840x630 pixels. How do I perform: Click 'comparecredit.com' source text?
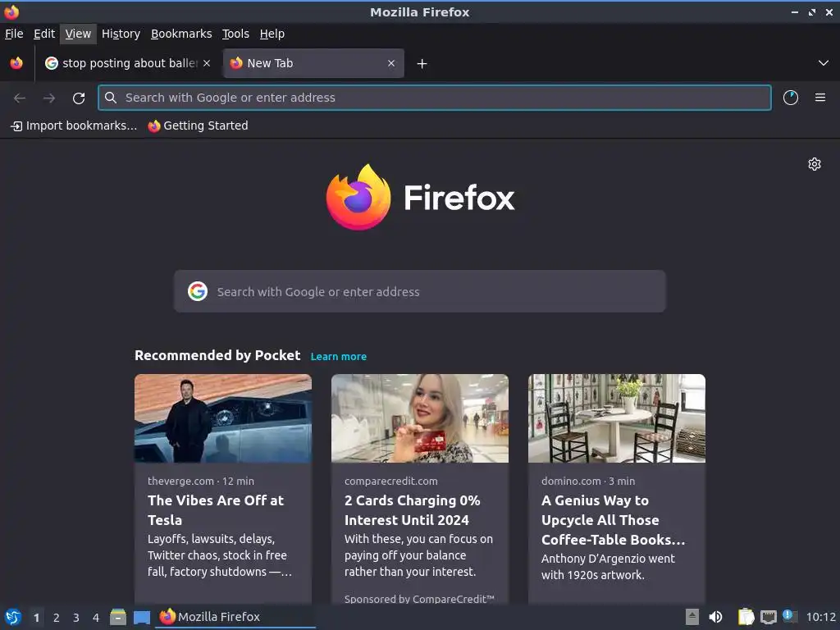click(391, 481)
